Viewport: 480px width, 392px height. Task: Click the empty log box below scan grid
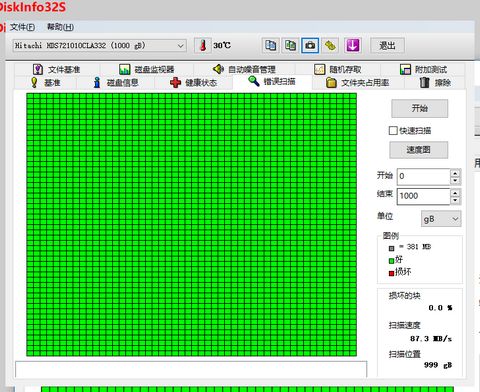pyautogui.click(x=191, y=369)
